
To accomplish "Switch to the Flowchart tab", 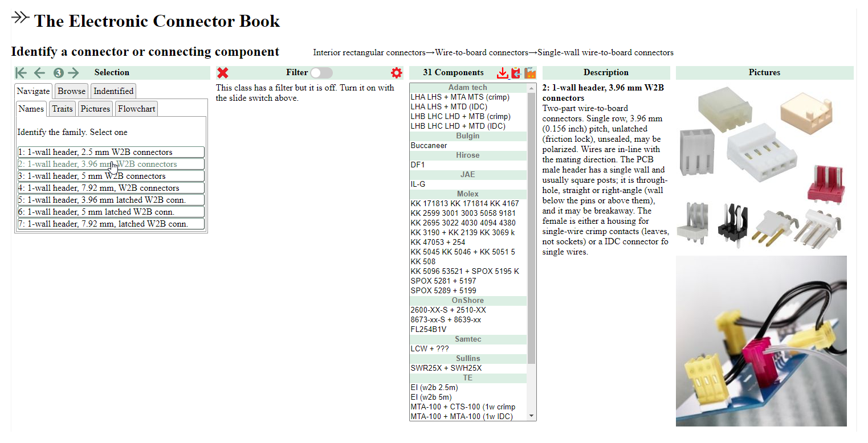I will 136,109.
